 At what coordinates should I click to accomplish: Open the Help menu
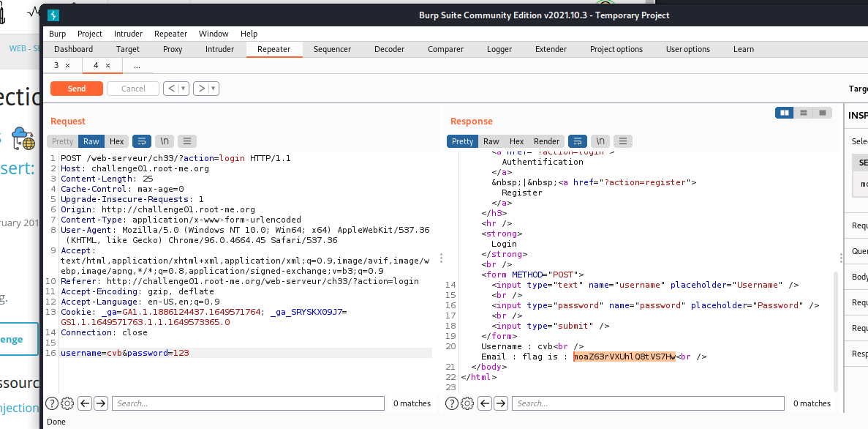[249, 34]
